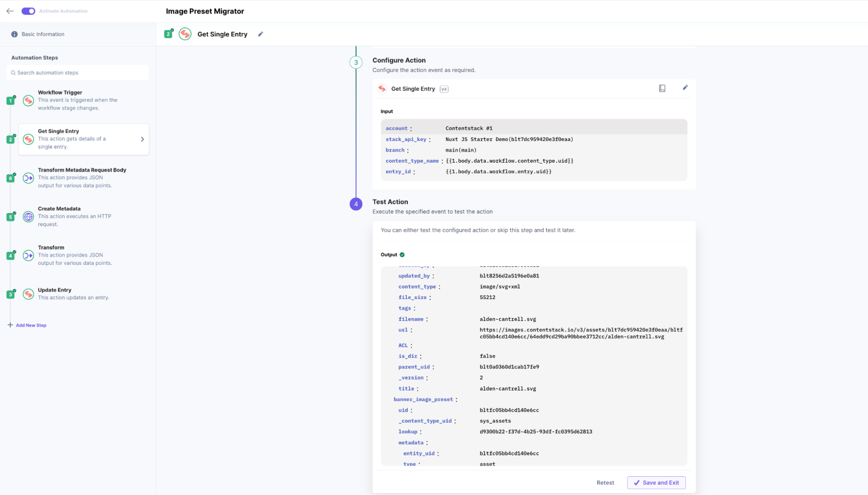Click the green step 4 badge
868x495 pixels.
(11, 256)
